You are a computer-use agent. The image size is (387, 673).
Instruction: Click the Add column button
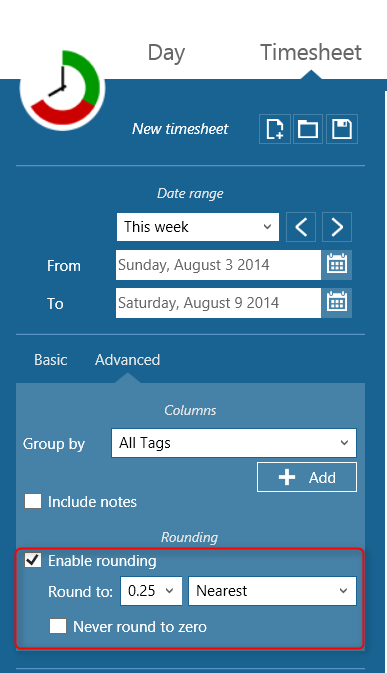307,477
